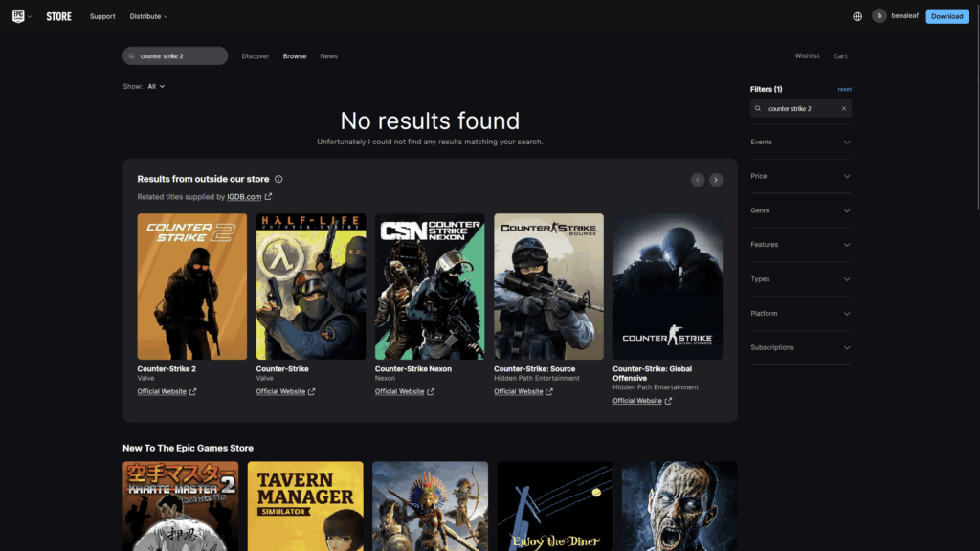Image resolution: width=980 pixels, height=551 pixels.
Task: Open the Cart page
Action: click(x=840, y=56)
